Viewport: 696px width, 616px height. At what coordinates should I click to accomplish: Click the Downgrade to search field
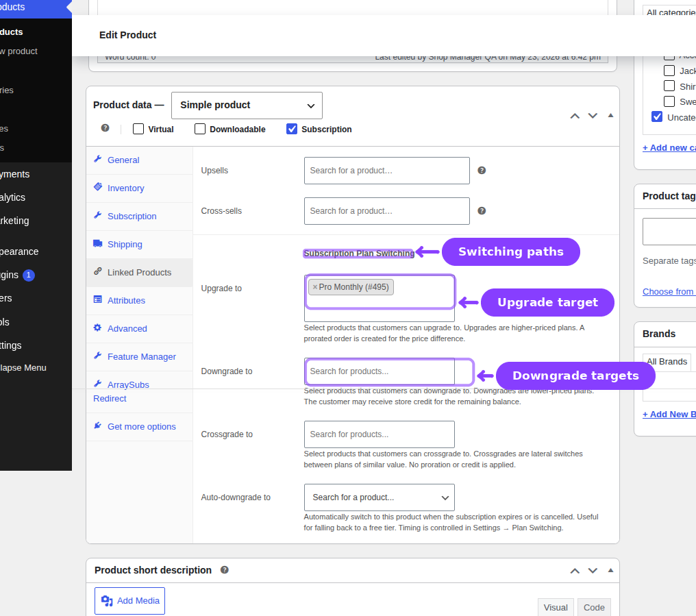[x=380, y=371]
